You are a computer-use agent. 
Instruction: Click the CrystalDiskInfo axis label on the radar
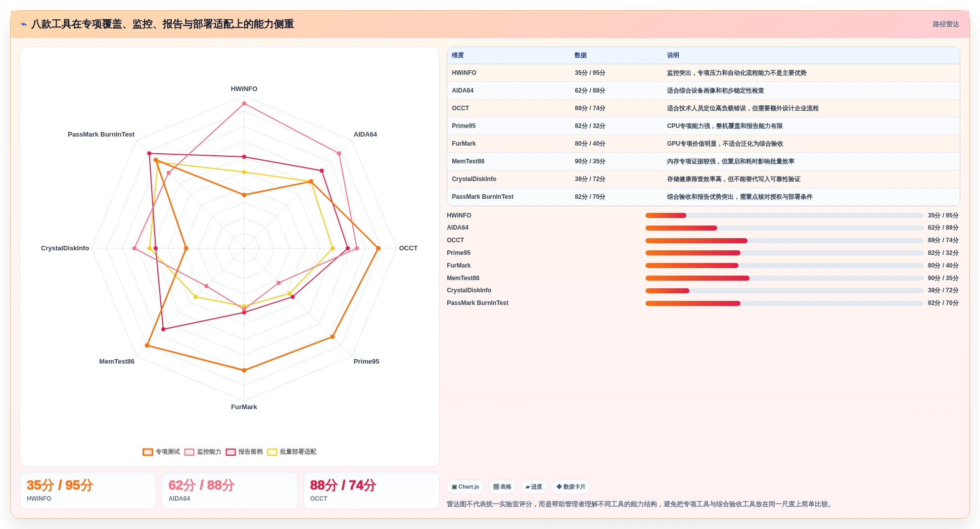(x=65, y=248)
